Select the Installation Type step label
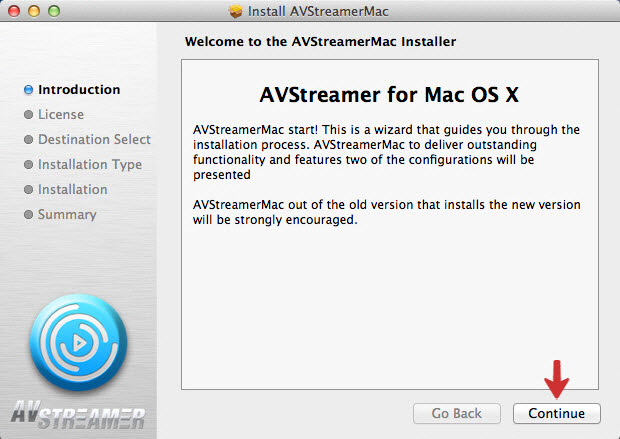 [90, 165]
